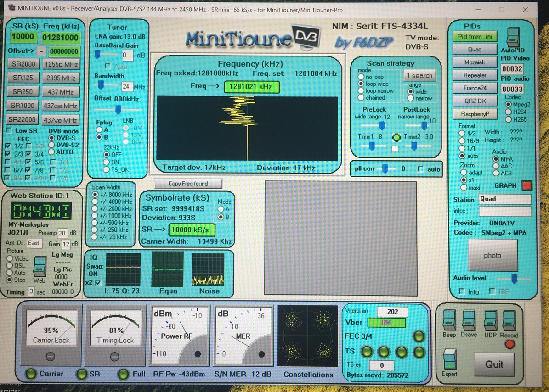549x392 pixels.
Task: Toggle the UDP switch
Action: (x=490, y=319)
